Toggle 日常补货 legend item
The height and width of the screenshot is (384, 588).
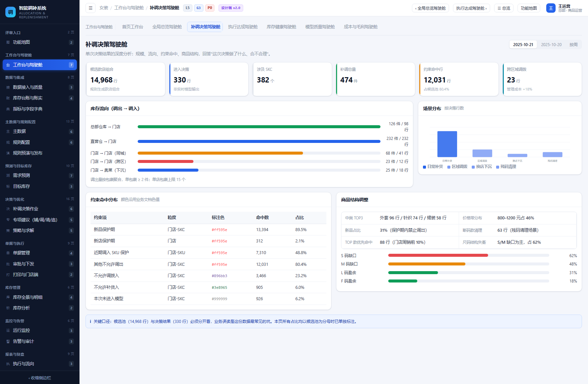click(x=433, y=167)
